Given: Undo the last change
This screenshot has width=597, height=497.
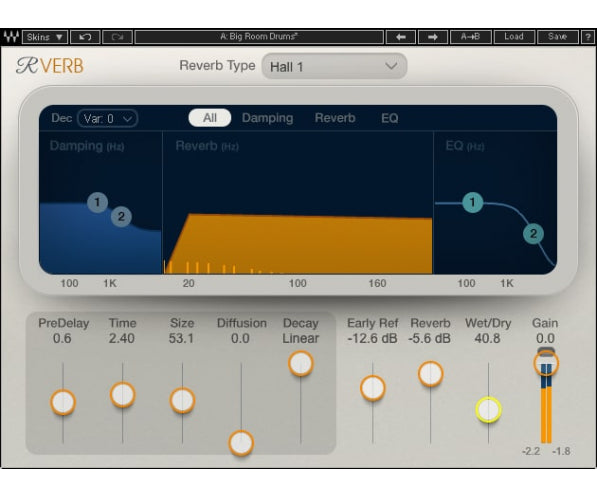Looking at the screenshot, I should point(85,37).
